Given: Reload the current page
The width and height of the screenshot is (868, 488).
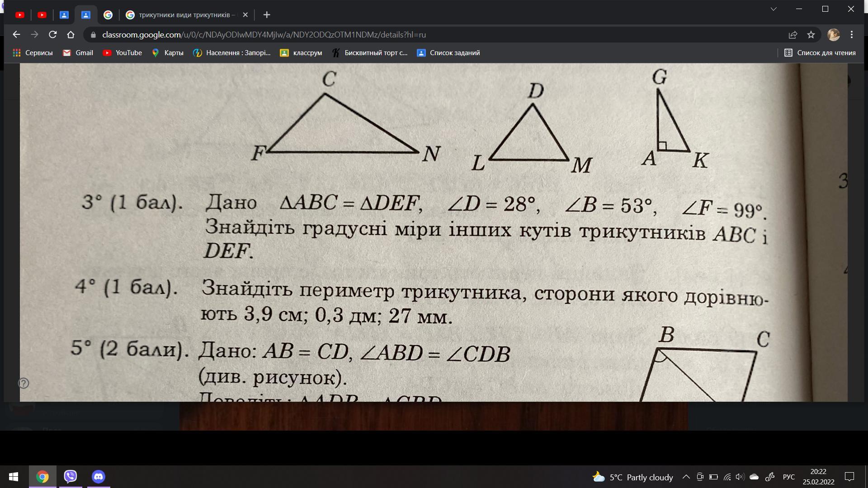Looking at the screenshot, I should [x=53, y=34].
